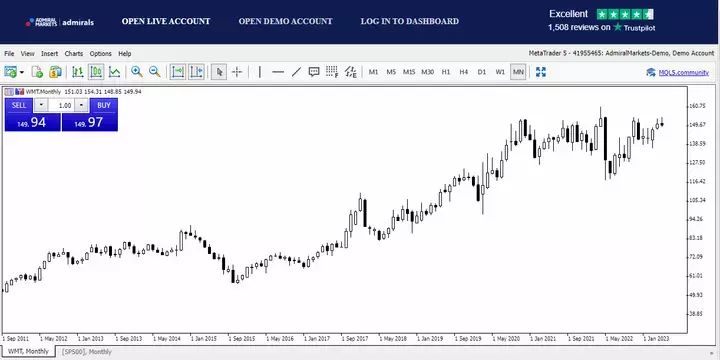Click the SELL button

19,105
